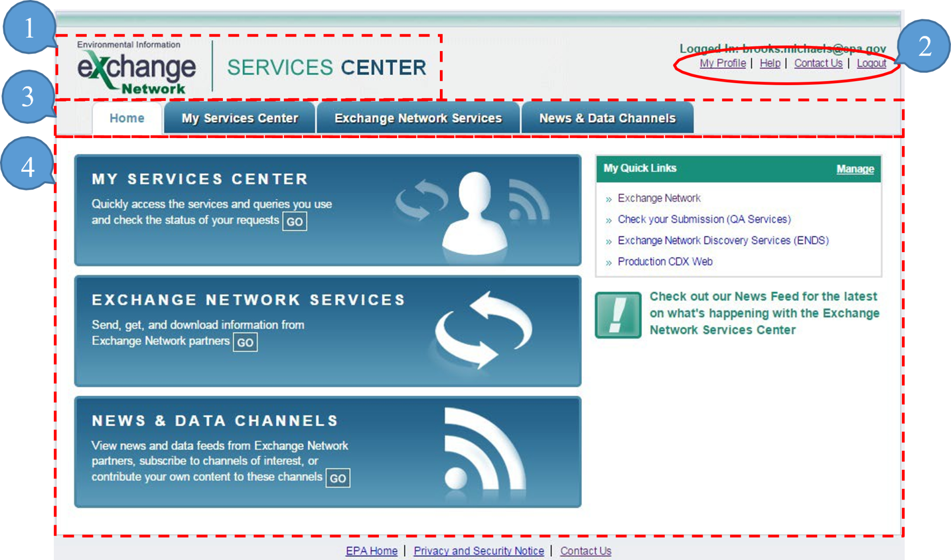This screenshot has width=951, height=560.
Task: Expand the Check your Submission chevron
Action: pyautogui.click(x=608, y=219)
